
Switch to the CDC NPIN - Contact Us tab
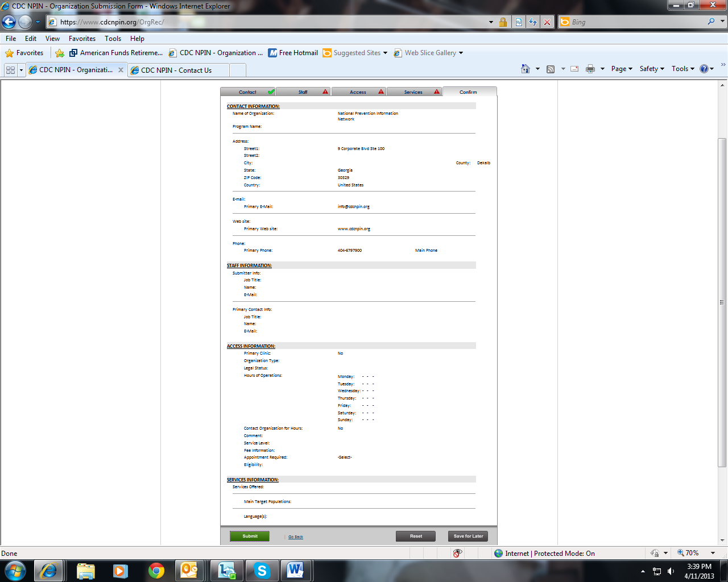179,70
